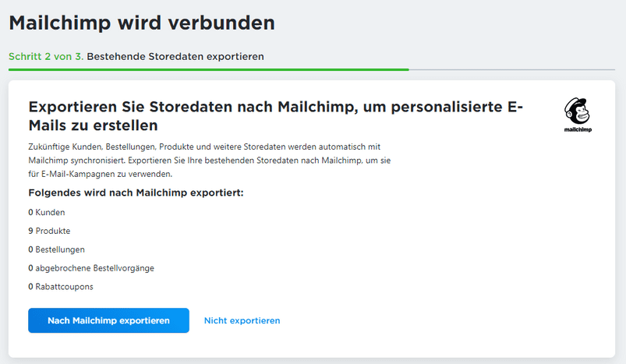The image size is (626, 364).
Task: Select '0 abgebrochene Bestellvorgänge' entry
Action: (91, 268)
